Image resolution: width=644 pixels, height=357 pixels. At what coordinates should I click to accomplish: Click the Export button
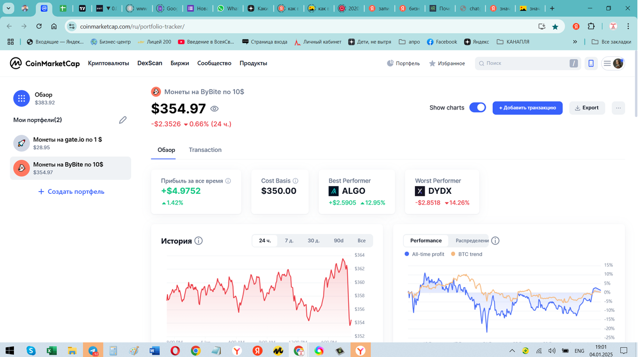(x=587, y=108)
